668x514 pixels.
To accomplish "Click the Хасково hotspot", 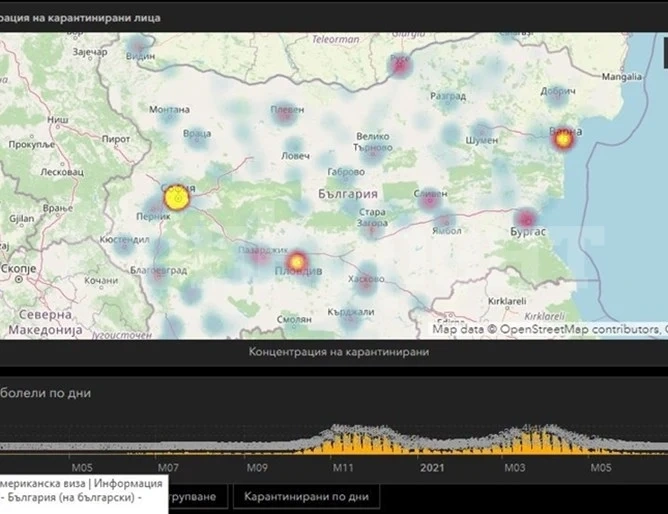I will tap(366, 281).
